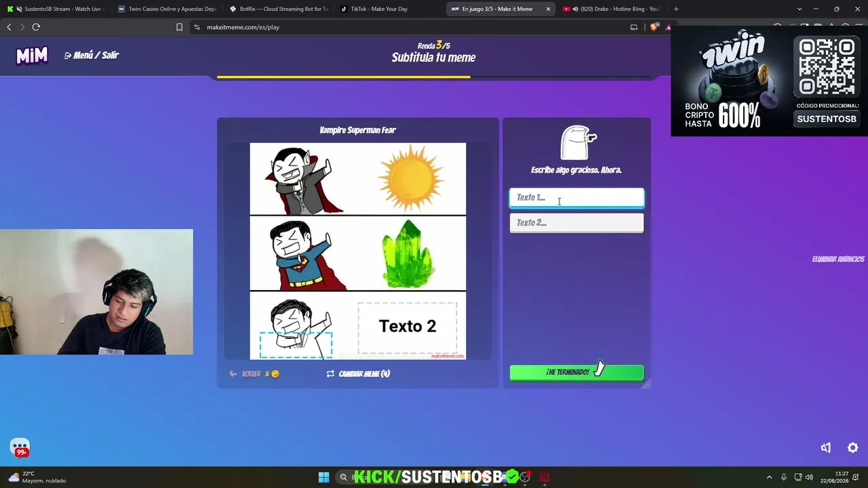The image size is (868, 488).
Task: Click Cambiar meme (4)
Action: point(358,373)
